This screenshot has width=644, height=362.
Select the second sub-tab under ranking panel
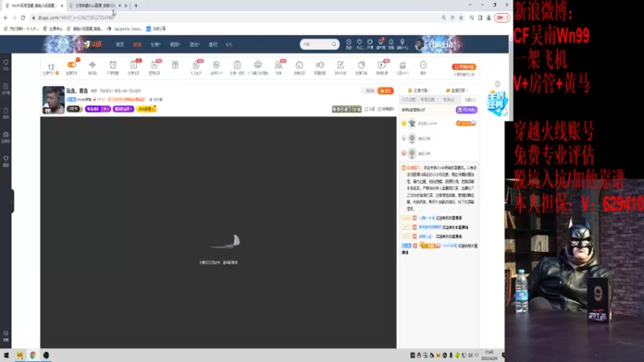(x=427, y=100)
